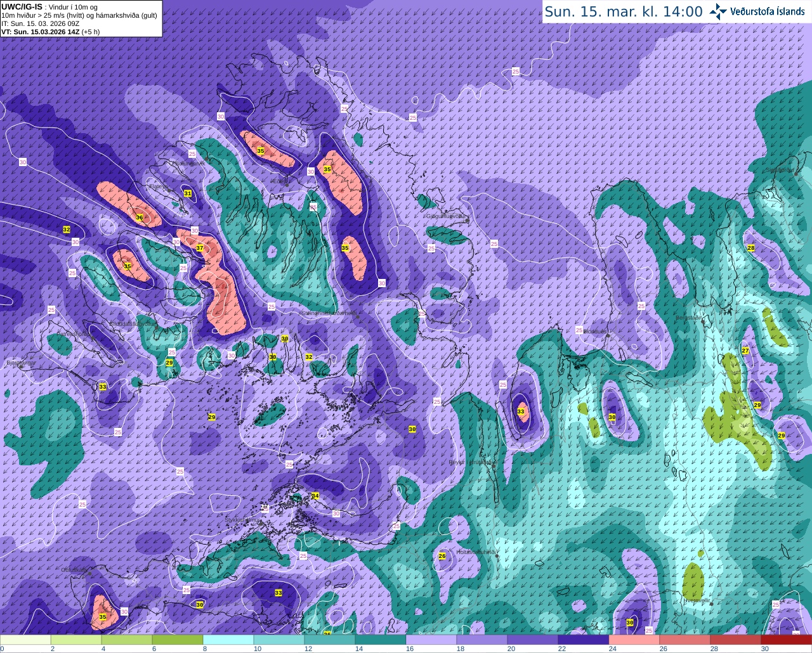Pick the light pink 24–26 legend swatch
Viewport: 812px width, 653px height.
tap(634, 640)
